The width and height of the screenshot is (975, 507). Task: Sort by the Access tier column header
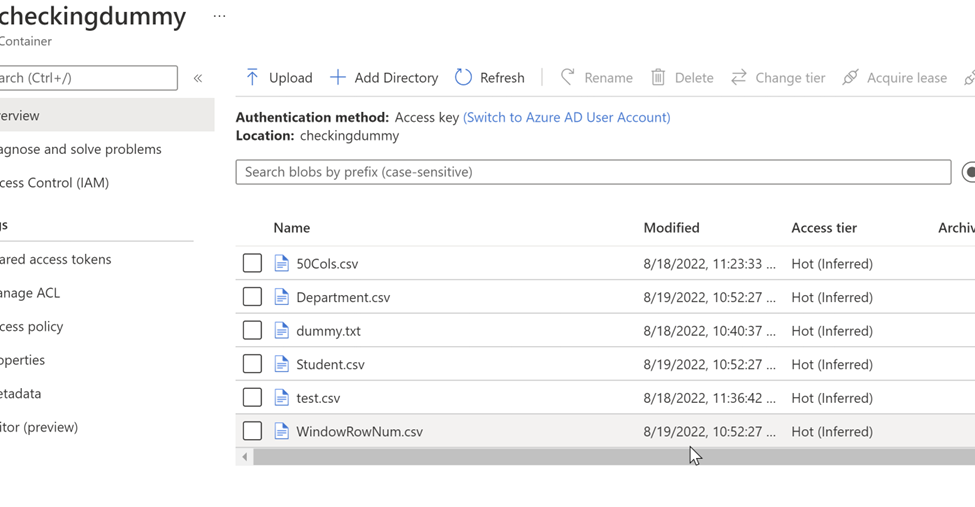click(x=824, y=228)
